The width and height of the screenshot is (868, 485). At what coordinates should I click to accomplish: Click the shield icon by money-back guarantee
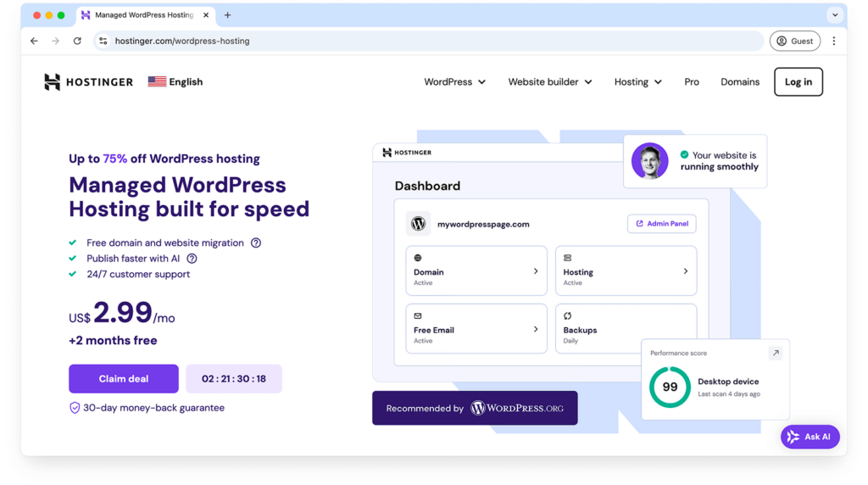point(75,408)
